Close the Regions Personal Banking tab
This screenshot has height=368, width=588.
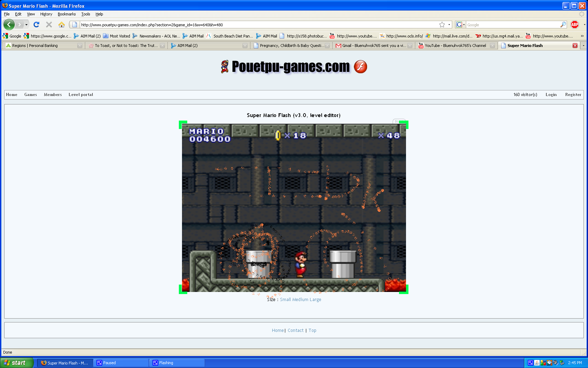coord(80,46)
